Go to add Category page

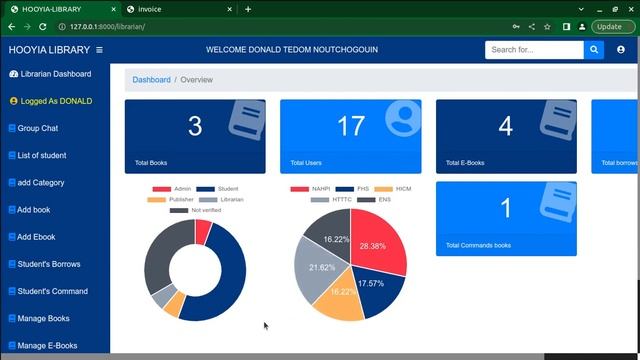click(x=41, y=182)
